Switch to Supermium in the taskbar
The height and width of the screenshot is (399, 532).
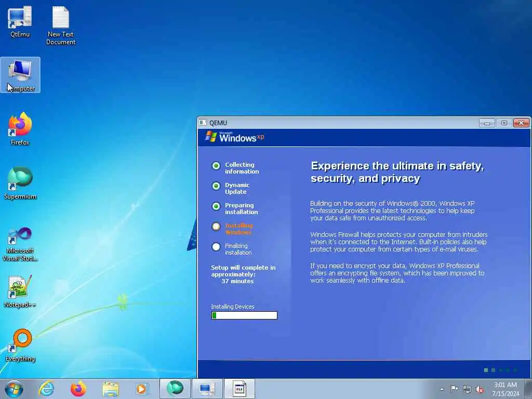(175, 389)
